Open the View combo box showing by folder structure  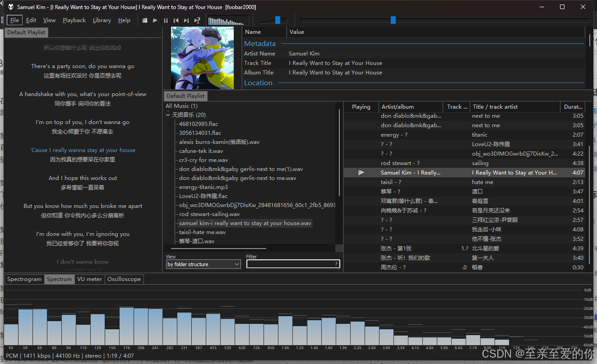pos(203,264)
